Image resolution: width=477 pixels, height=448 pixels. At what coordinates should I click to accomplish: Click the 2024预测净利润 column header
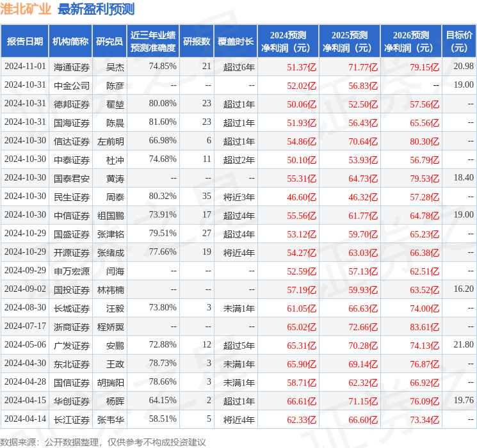[287, 41]
